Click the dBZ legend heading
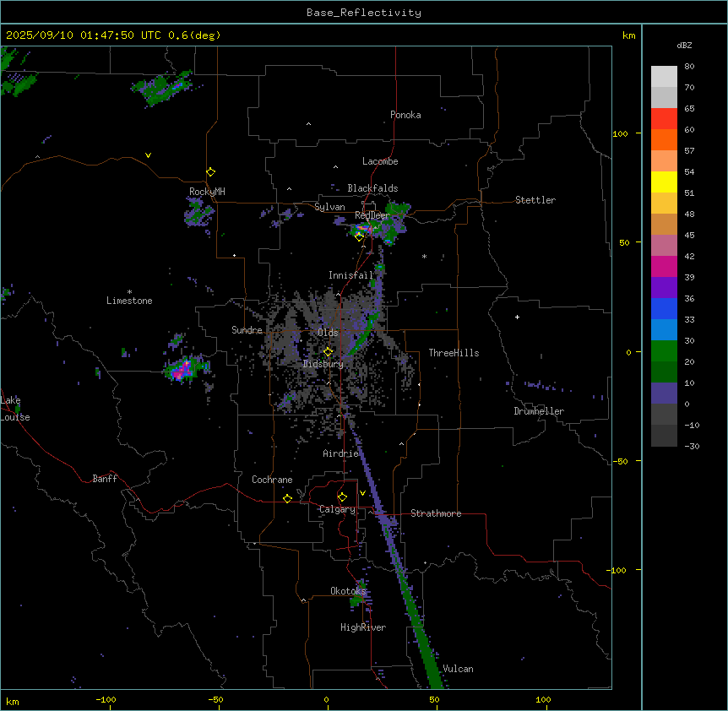This screenshot has height=711, width=728. (x=684, y=45)
